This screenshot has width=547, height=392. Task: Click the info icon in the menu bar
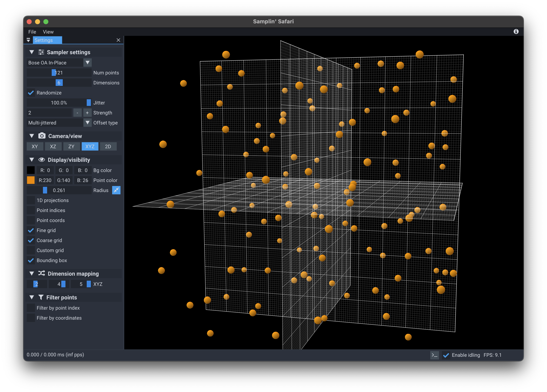516,32
